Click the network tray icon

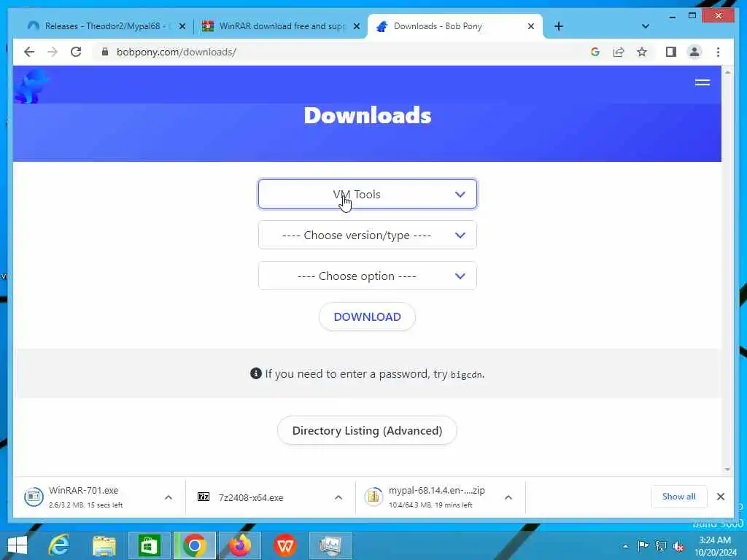[661, 545]
